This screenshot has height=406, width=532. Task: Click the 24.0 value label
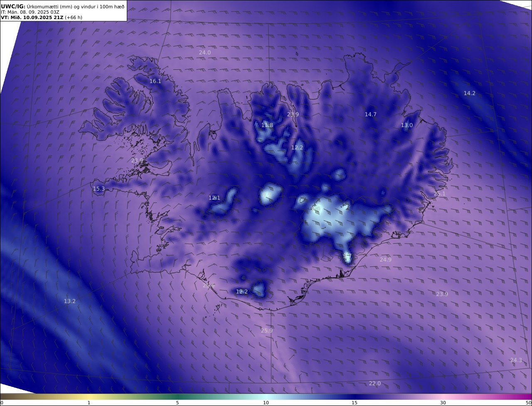point(204,52)
